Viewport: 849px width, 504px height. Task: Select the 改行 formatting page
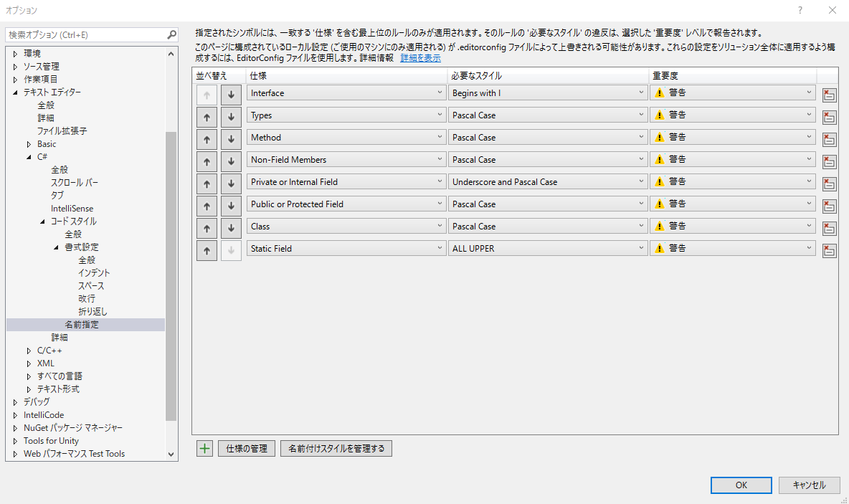click(87, 299)
